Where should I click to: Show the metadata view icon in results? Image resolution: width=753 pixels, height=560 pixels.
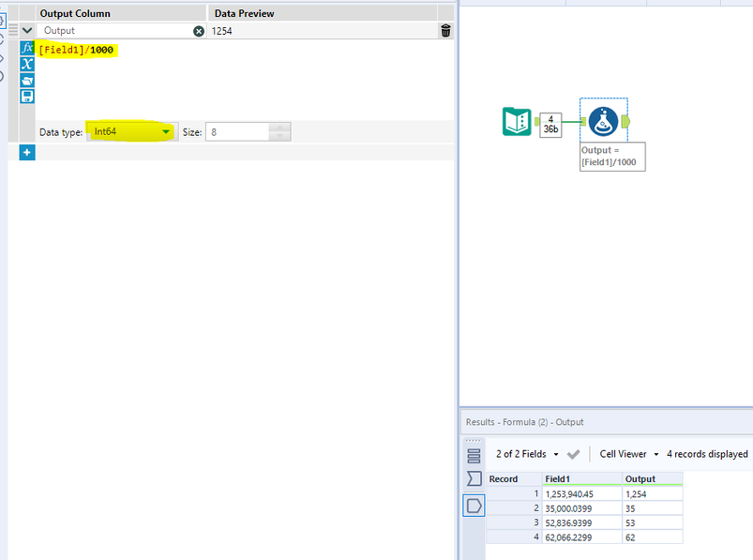point(474,478)
